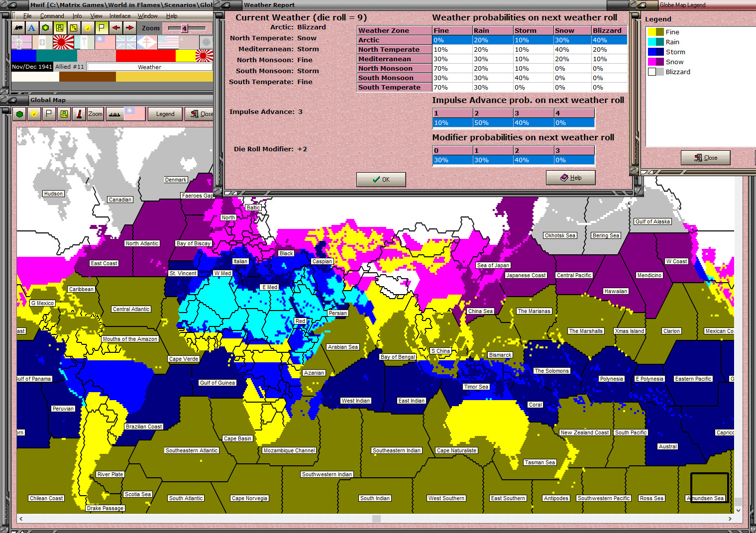Click the ship silhouette icon in Global Map toolbar
This screenshot has height=533, width=756.
[x=114, y=114]
